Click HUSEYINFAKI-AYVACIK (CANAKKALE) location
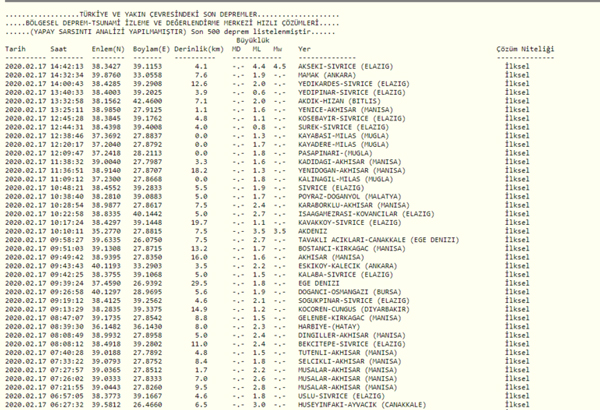Image resolution: width=600 pixels, height=410 pixels. point(362,405)
